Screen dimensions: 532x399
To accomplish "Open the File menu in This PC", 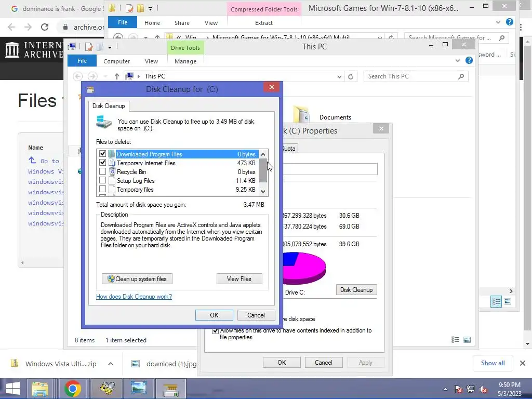I will (82, 61).
